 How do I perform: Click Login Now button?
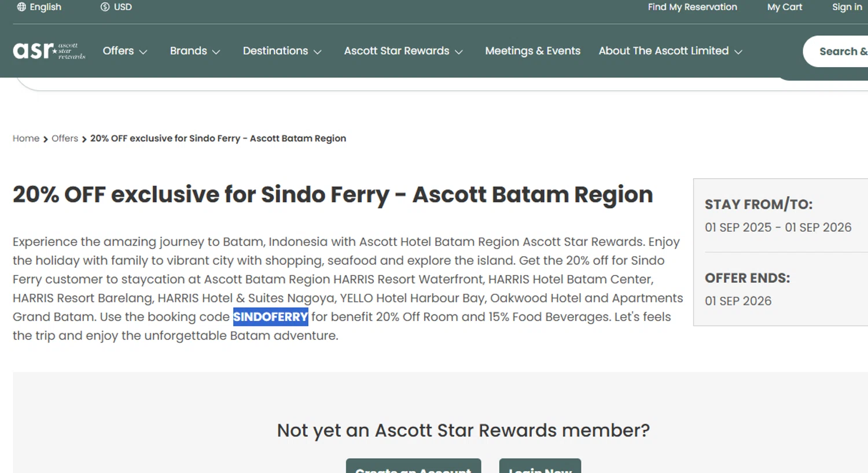tap(540, 466)
